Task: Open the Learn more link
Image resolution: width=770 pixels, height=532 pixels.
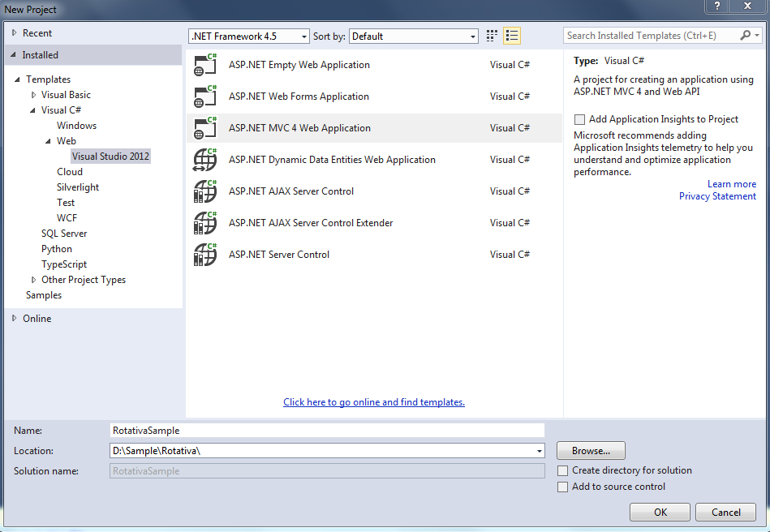Action: (x=732, y=184)
